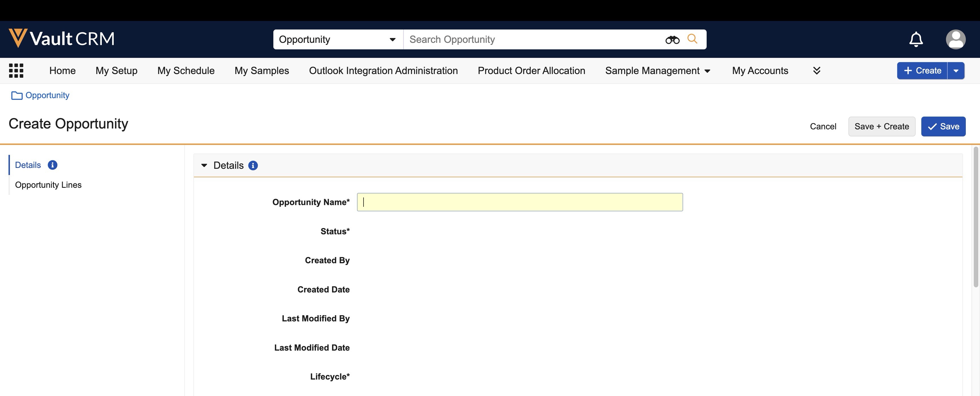
Task: Cancel opportunity creation
Action: coord(823,126)
